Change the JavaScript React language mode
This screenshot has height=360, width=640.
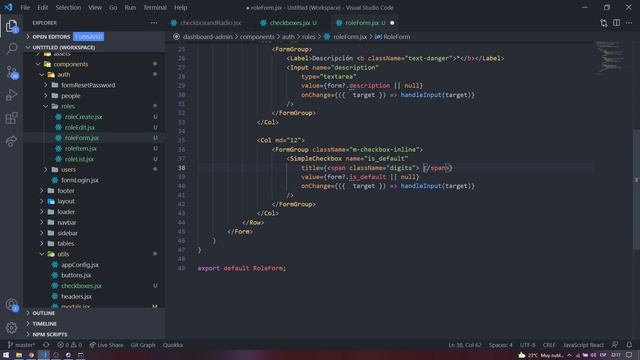pyautogui.click(x=583, y=345)
